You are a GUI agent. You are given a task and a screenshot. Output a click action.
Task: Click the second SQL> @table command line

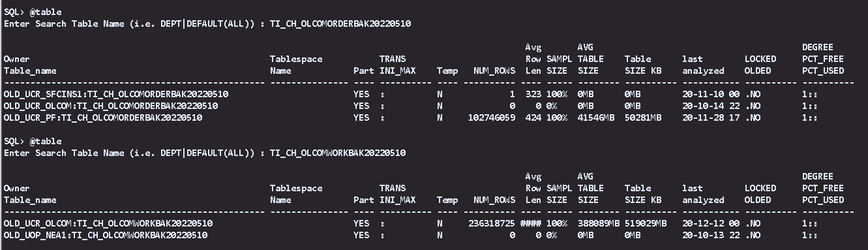[33, 141]
